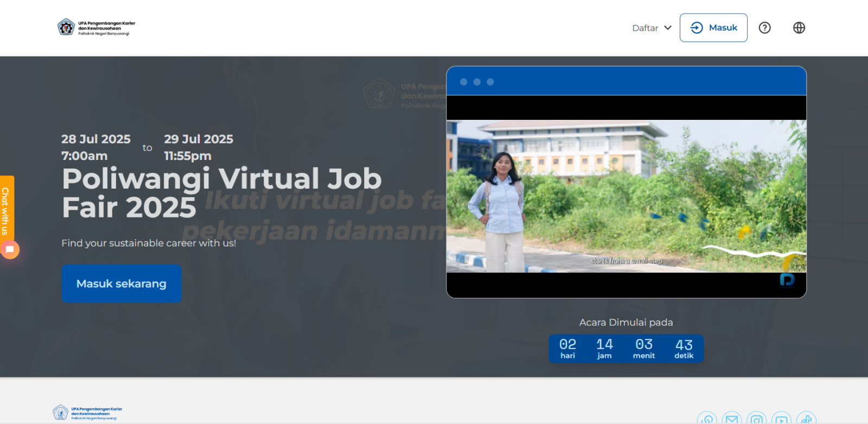Click the header UPA Pengembangan Karier logo
Image resolution: width=868 pixels, height=424 pixels.
coord(96,27)
